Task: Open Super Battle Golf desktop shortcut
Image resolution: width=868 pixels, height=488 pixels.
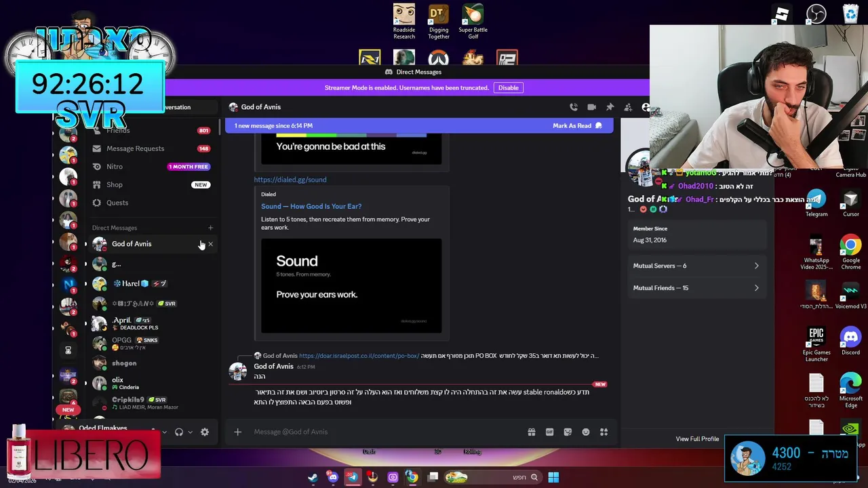Action: 473,22
